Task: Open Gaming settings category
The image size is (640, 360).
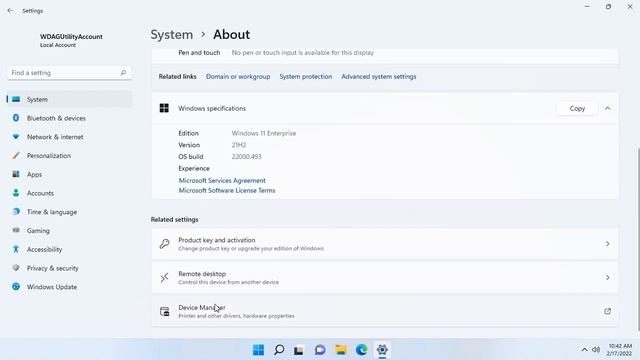Action: [x=69, y=230]
